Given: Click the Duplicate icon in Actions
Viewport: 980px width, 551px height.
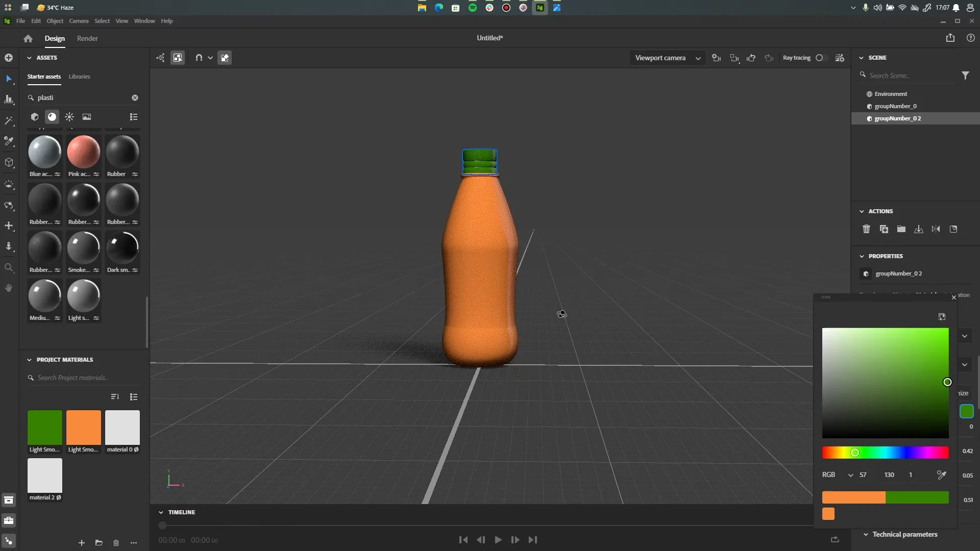Looking at the screenshot, I should (884, 229).
